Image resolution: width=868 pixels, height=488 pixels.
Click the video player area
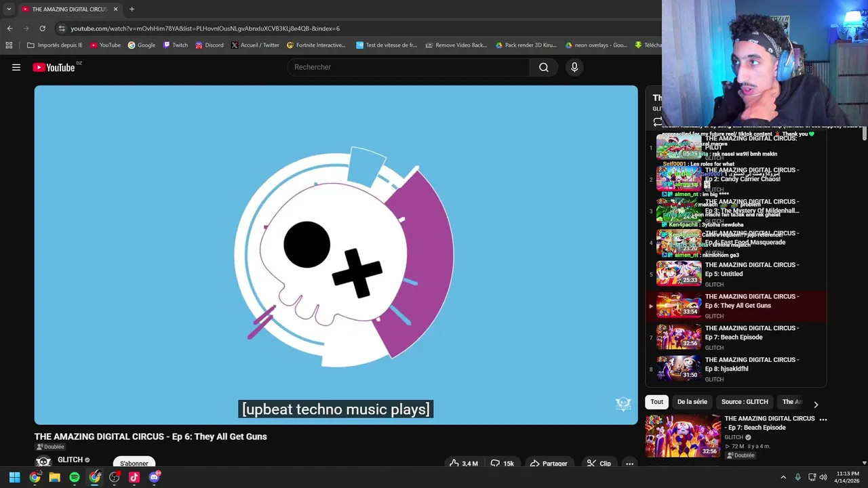tap(336, 255)
